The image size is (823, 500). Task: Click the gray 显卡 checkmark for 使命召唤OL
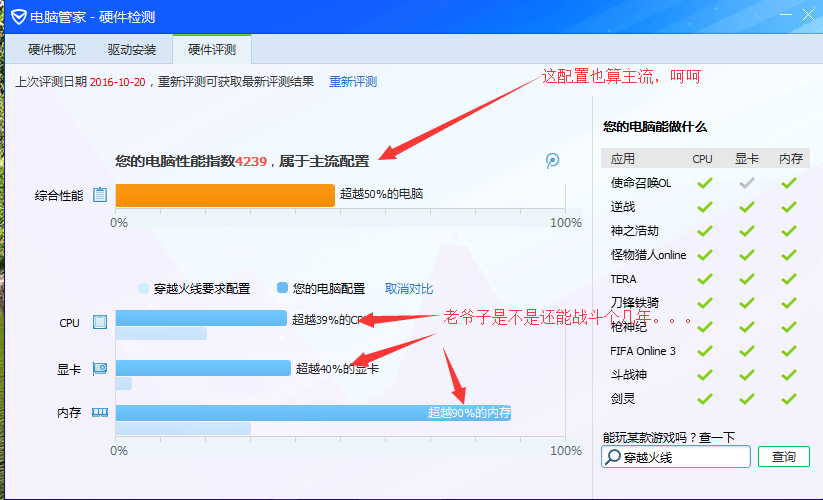[x=747, y=183]
